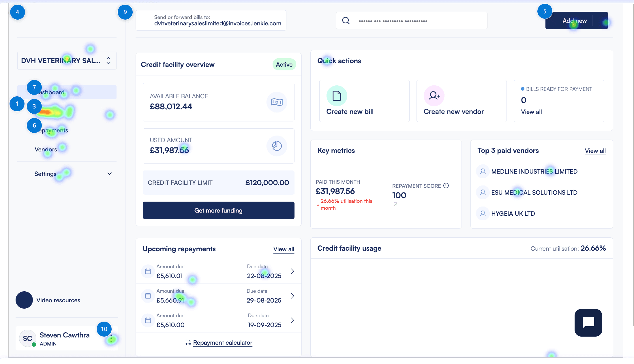This screenshot has height=364, width=634.
Task: Click the search magnifier icon
Action: click(x=346, y=20)
